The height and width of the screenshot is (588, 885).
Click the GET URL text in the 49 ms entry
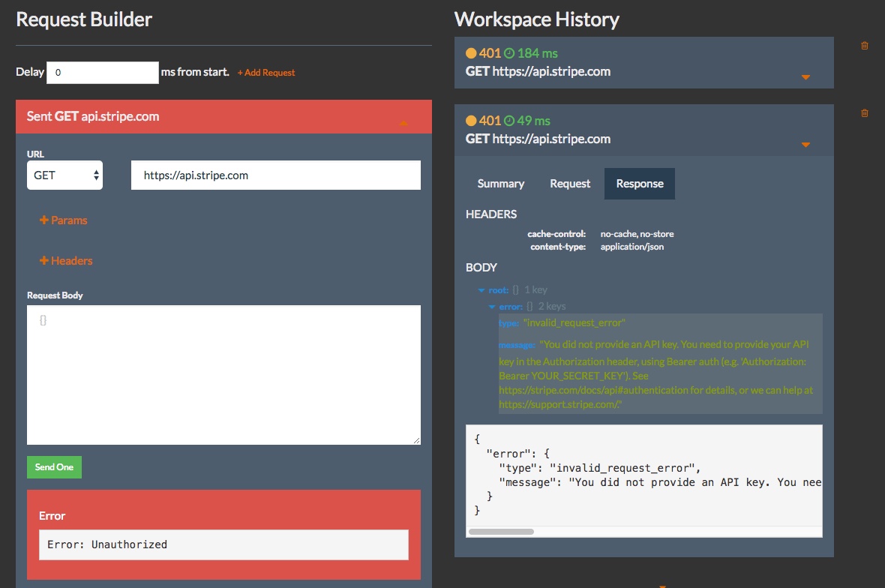click(x=538, y=139)
